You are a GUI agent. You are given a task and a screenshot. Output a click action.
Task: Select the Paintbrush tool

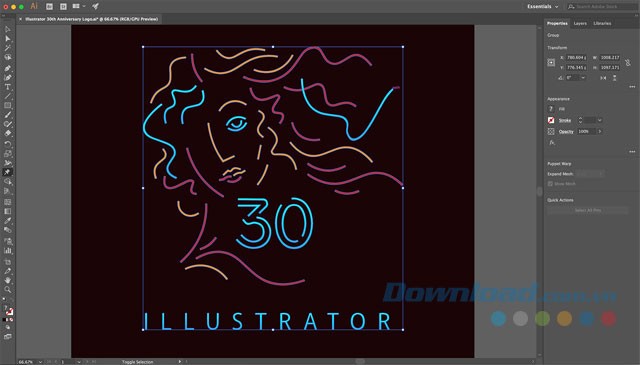coord(7,115)
